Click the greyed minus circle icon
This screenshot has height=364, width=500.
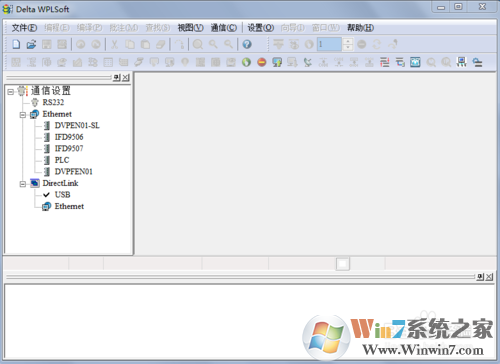click(362, 44)
